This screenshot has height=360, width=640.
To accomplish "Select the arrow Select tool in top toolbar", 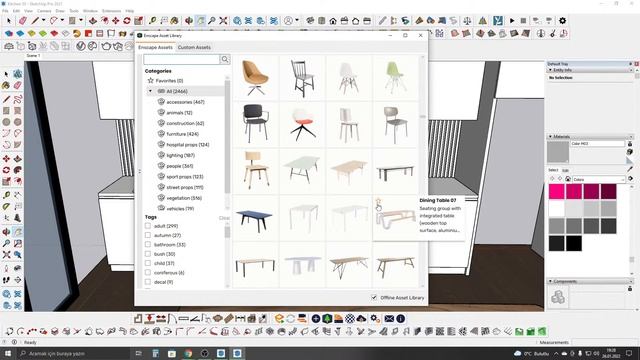I will pyautogui.click(x=9, y=20).
